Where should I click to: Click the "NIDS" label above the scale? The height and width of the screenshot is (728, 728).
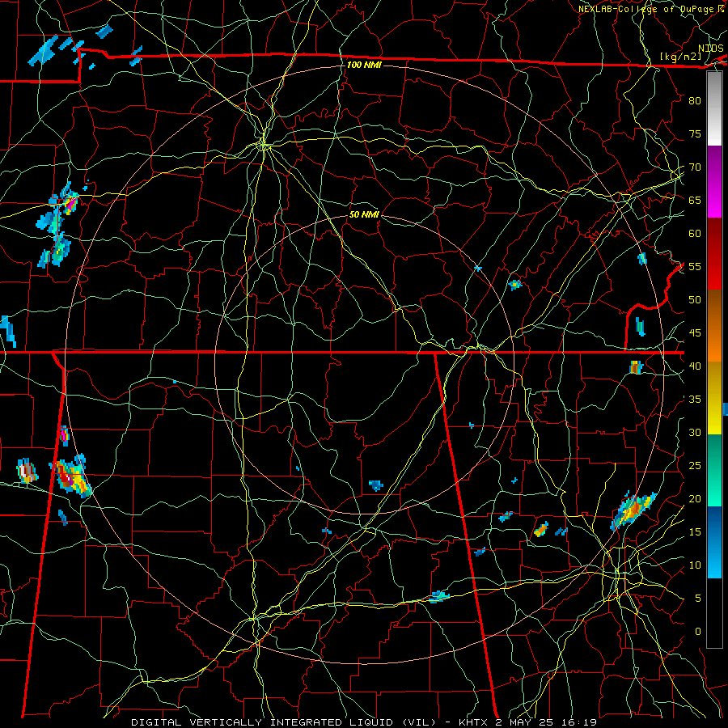click(x=711, y=49)
